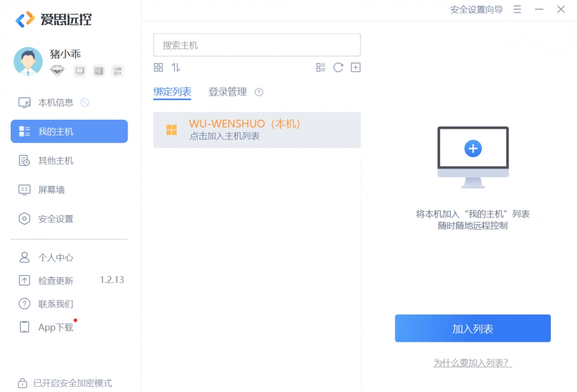Click the sort order icon
The image size is (577, 392).
click(175, 67)
